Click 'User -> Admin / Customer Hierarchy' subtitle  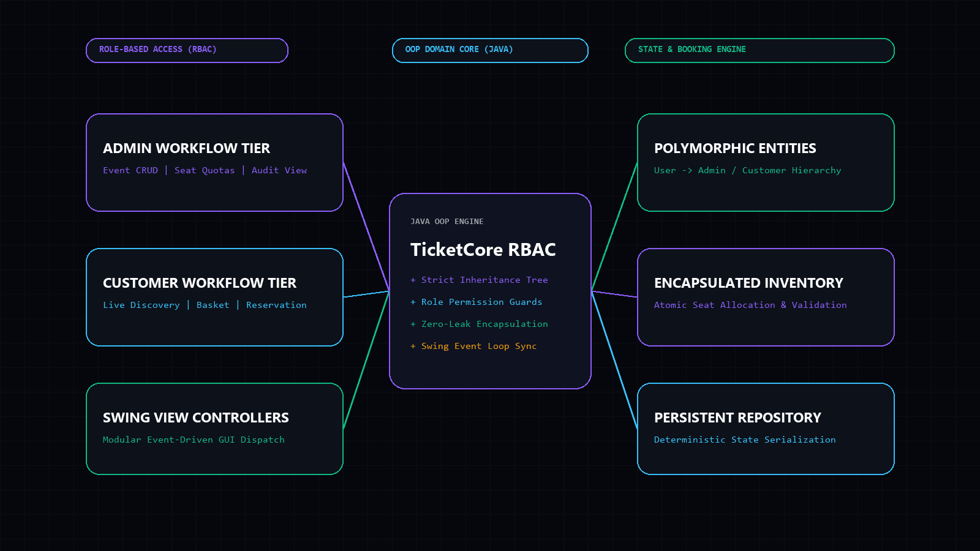click(748, 170)
